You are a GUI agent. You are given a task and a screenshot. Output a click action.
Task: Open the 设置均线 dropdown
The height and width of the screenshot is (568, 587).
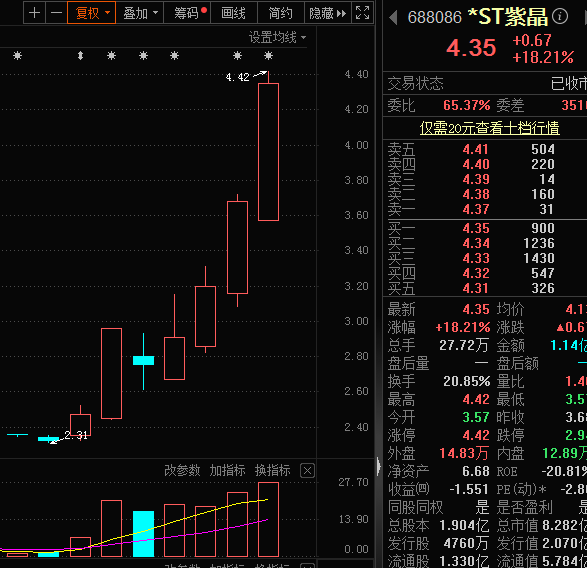coord(277,37)
